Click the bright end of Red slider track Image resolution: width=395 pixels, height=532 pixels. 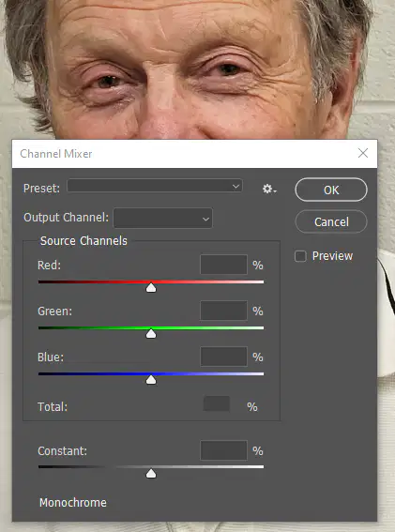click(260, 281)
